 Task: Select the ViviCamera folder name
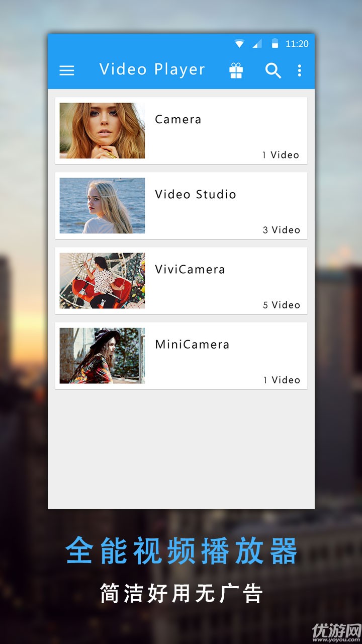point(190,270)
